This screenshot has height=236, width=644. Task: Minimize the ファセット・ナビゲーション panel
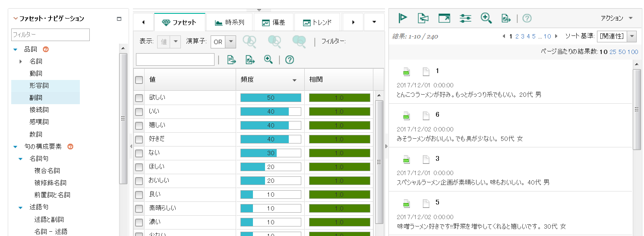click(x=119, y=19)
